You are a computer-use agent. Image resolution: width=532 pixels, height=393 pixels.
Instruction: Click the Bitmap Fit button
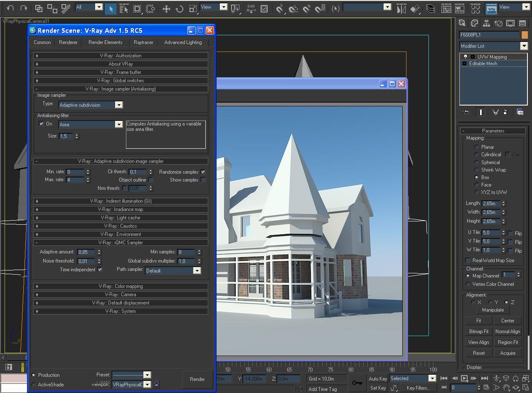(479, 332)
